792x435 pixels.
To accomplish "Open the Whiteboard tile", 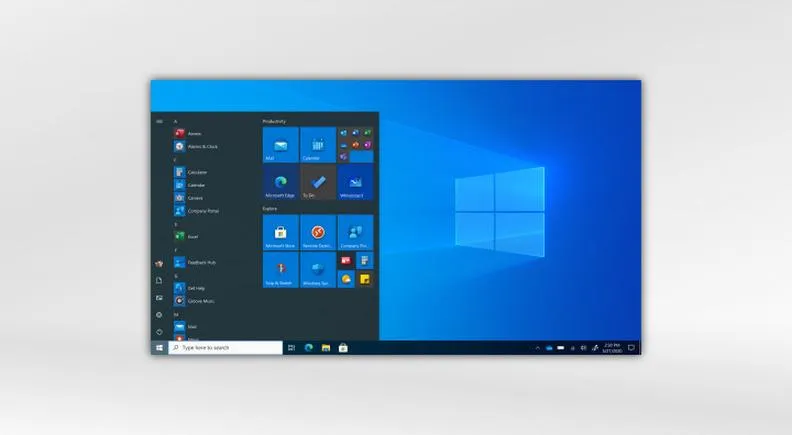I will (x=356, y=182).
